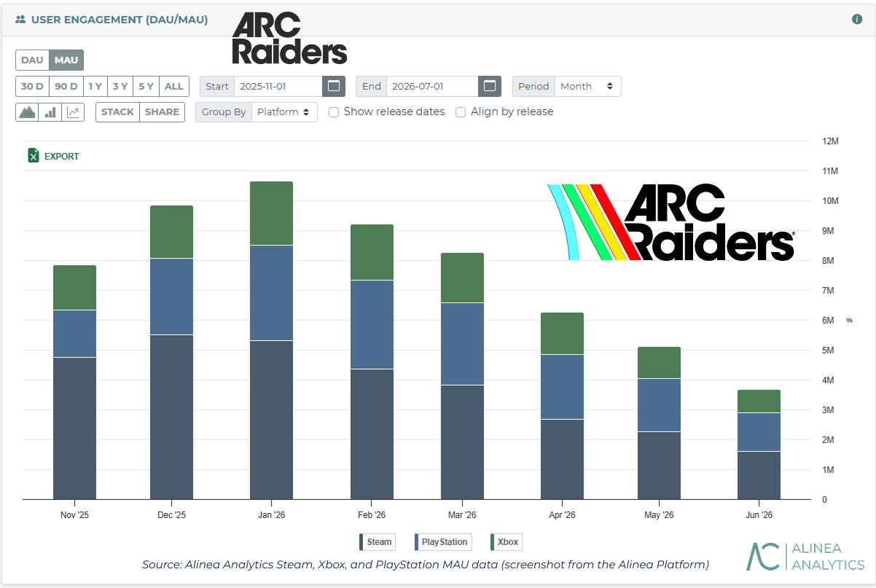Click the Nov '25 axis label
Viewport: 876px width, 588px height.
[75, 514]
